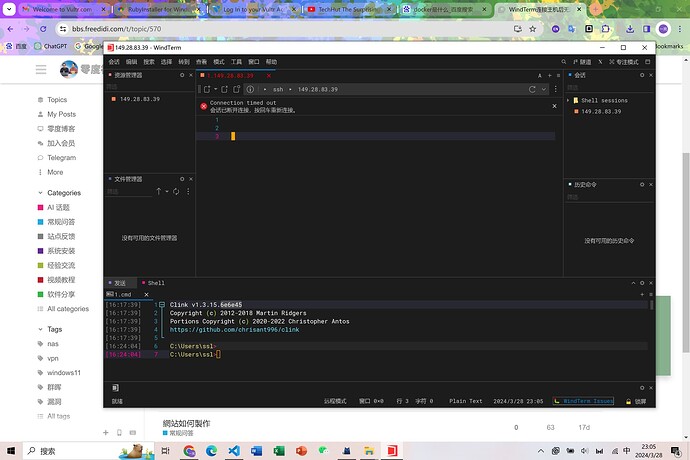
Task: Open the dropdown beside file manager up arrow
Action: click(x=167, y=191)
